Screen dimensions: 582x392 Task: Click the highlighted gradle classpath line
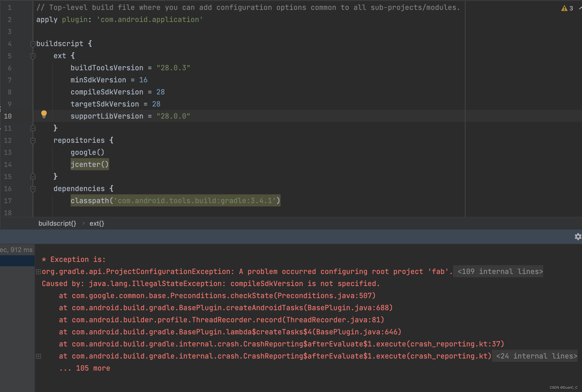175,201
